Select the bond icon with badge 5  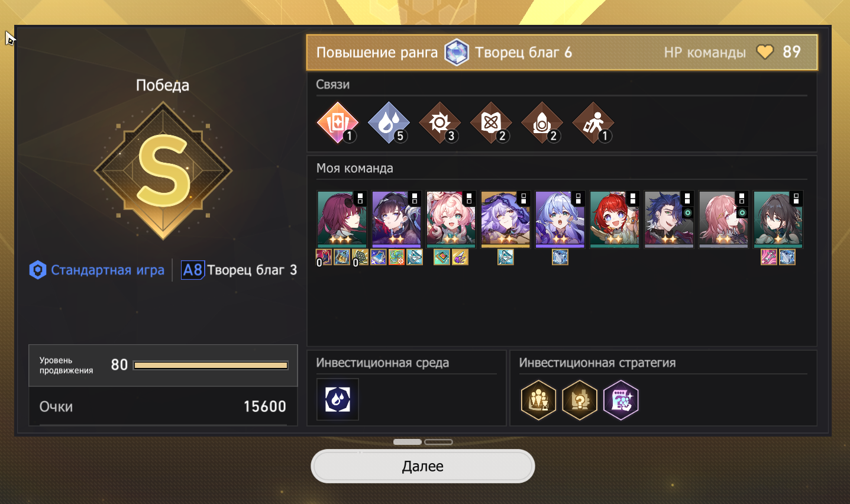(x=389, y=123)
